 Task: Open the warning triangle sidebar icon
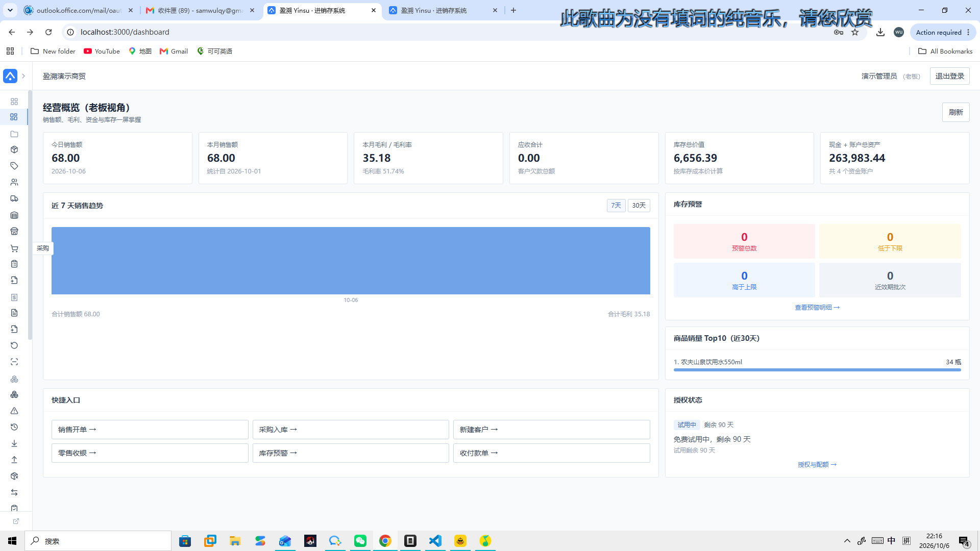click(14, 411)
